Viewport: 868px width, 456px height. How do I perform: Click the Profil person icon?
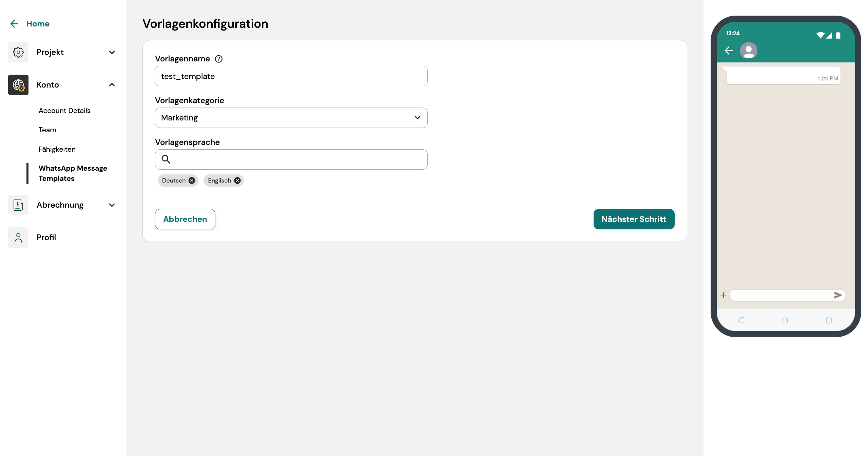[18, 237]
